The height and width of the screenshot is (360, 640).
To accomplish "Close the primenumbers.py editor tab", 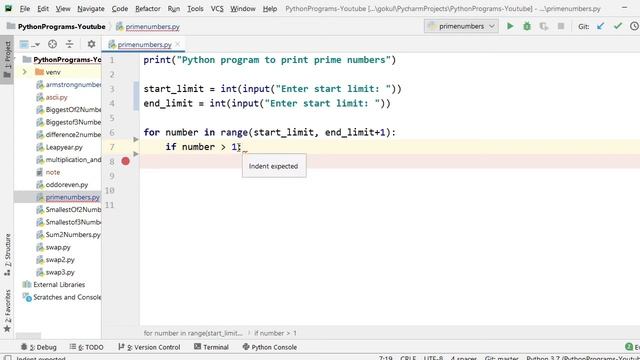I will (x=178, y=44).
